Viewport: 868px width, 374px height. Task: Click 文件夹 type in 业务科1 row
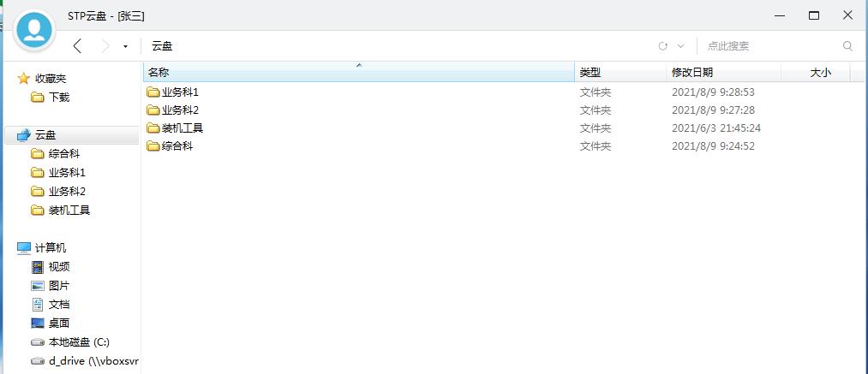[x=595, y=92]
